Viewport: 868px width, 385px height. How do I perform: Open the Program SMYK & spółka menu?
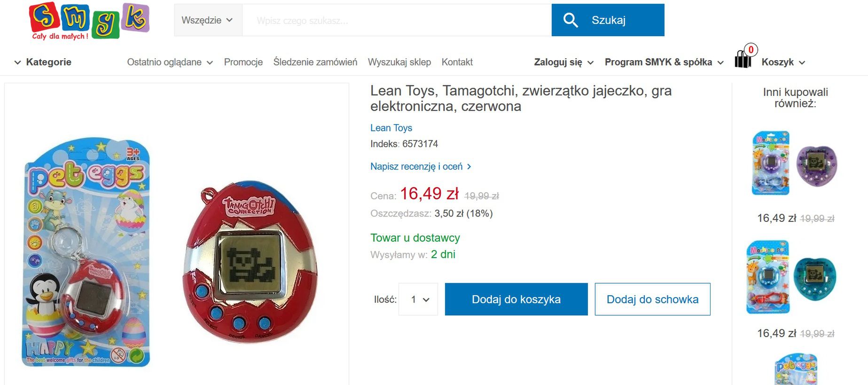coord(664,62)
